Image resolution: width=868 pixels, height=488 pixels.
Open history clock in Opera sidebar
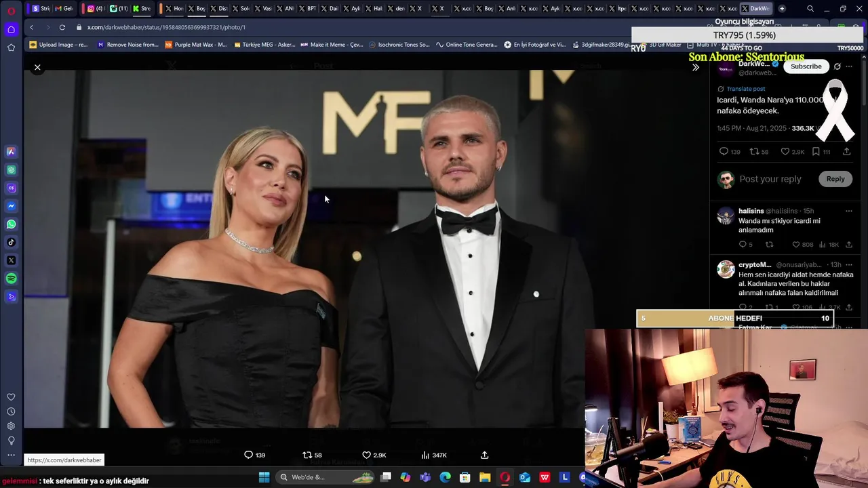(x=12, y=411)
